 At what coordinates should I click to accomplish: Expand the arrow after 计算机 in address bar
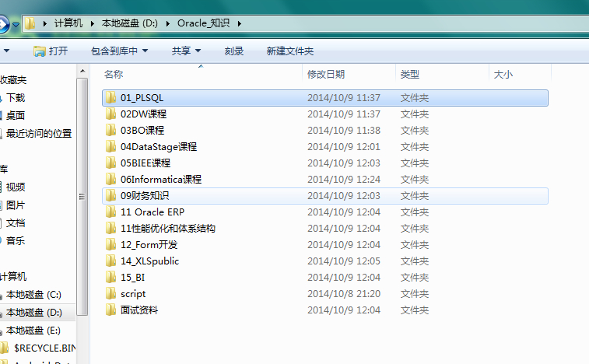(93, 23)
